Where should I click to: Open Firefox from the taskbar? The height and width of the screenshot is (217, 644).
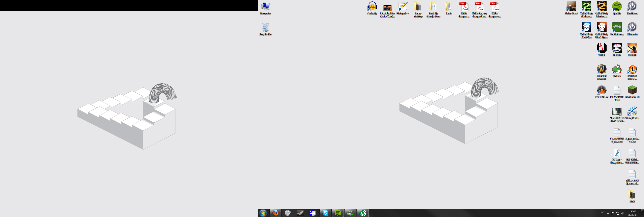coord(276,213)
